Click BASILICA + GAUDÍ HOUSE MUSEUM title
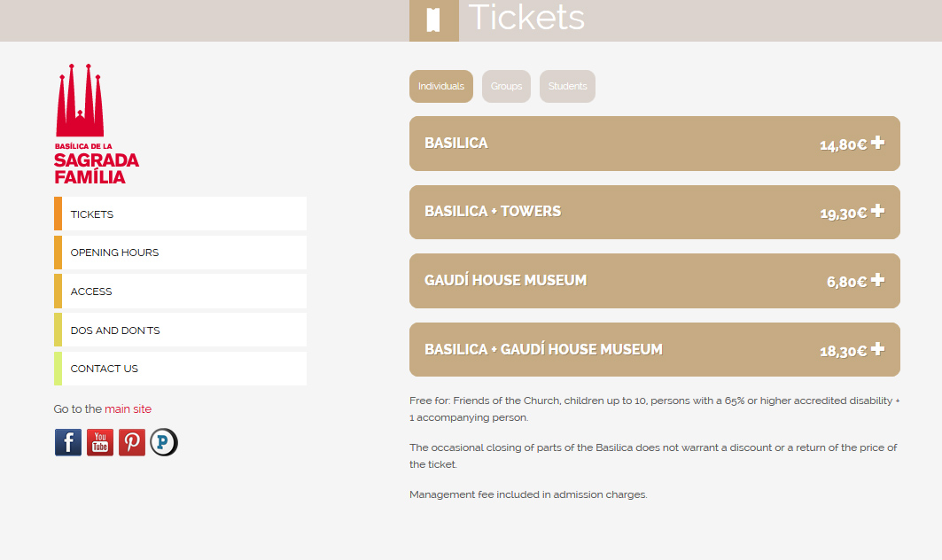 coord(543,350)
